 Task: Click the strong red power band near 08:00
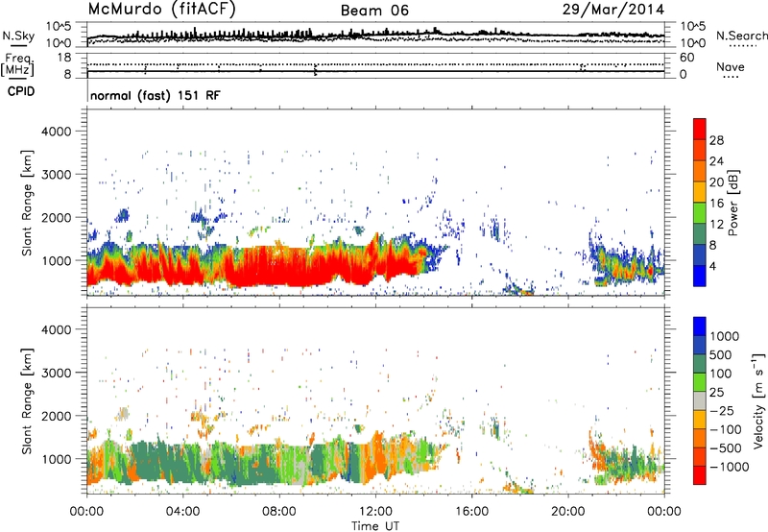(279, 267)
